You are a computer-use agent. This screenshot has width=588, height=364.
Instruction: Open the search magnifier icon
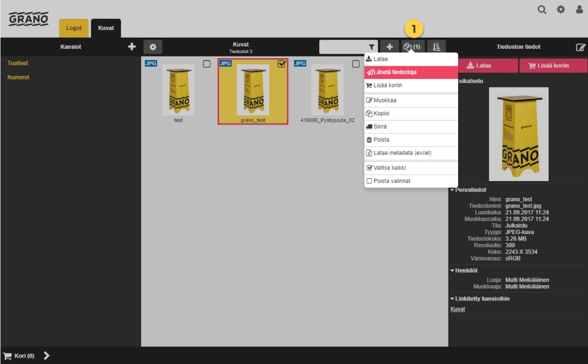(x=542, y=10)
